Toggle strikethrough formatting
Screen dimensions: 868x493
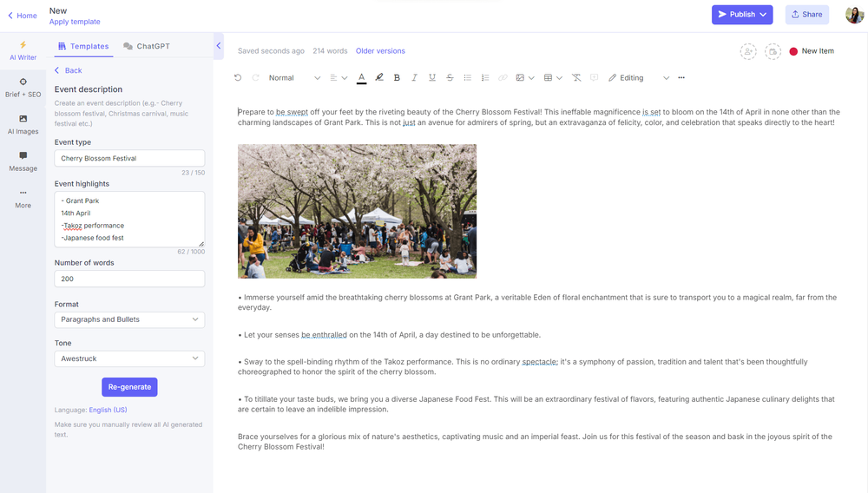(x=450, y=77)
